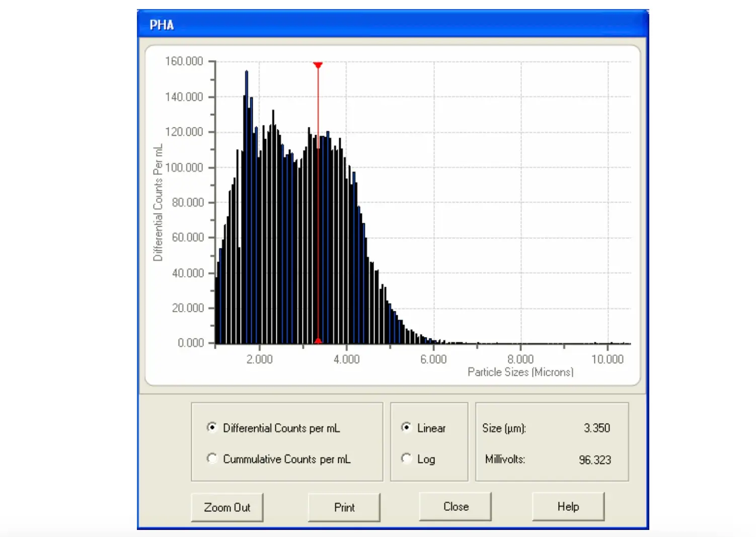
Task: Click the Size value 3.350
Action: [x=597, y=428]
